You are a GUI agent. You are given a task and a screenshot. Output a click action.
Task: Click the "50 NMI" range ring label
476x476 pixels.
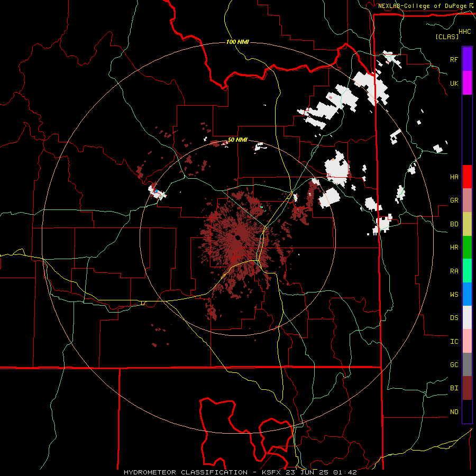pyautogui.click(x=237, y=140)
